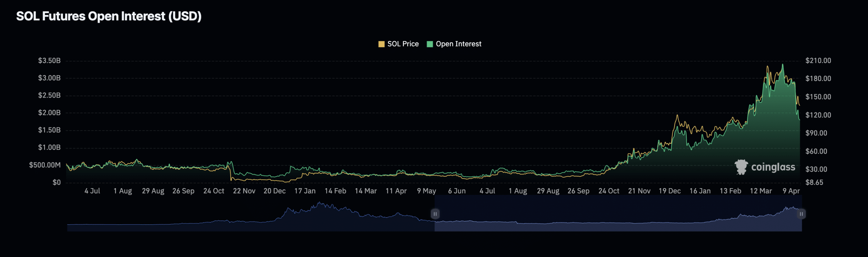Click the $3.00B left axis label

pyautogui.click(x=50, y=78)
